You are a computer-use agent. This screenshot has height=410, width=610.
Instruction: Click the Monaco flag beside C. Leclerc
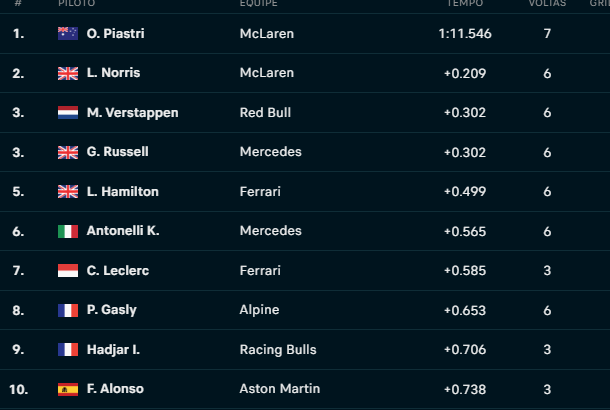click(x=68, y=271)
